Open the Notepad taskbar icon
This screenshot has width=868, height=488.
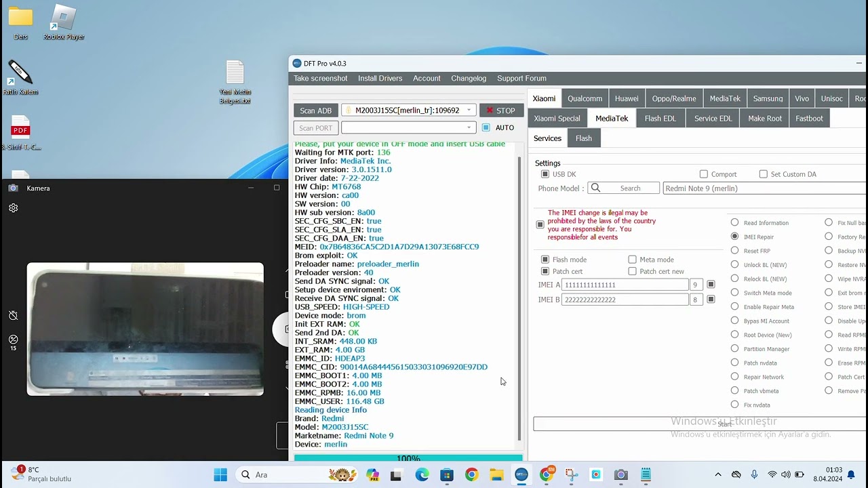pos(646,475)
